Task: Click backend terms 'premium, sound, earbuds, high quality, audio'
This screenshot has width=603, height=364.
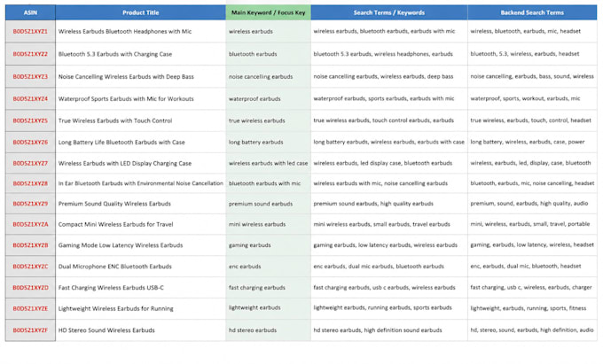Action: click(529, 203)
